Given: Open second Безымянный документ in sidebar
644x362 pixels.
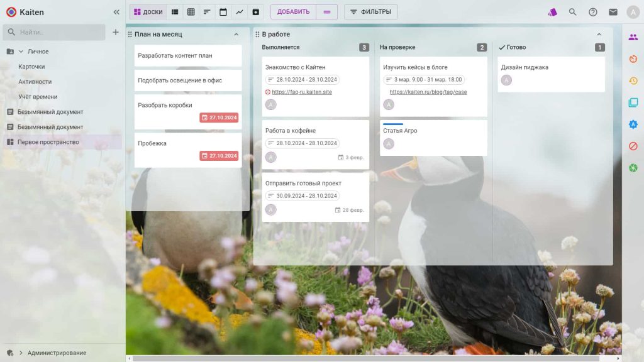Looking at the screenshot, I should tap(50, 127).
